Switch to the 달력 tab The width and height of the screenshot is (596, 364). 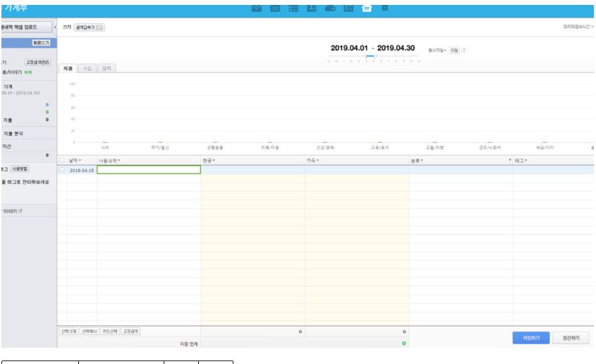click(x=107, y=68)
